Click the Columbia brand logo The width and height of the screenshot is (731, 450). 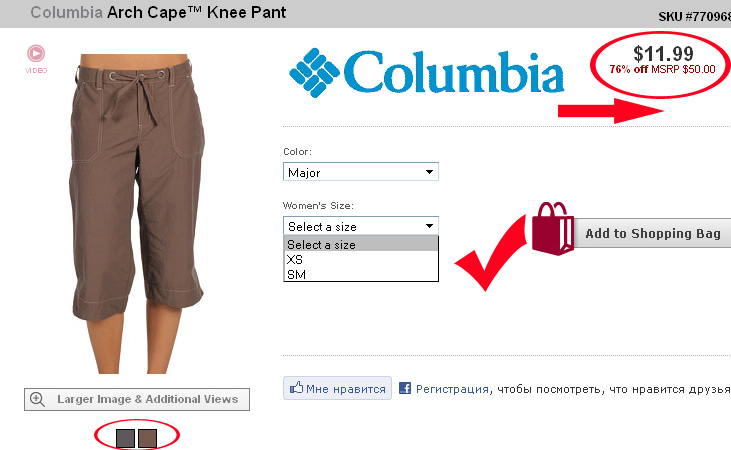(x=426, y=73)
